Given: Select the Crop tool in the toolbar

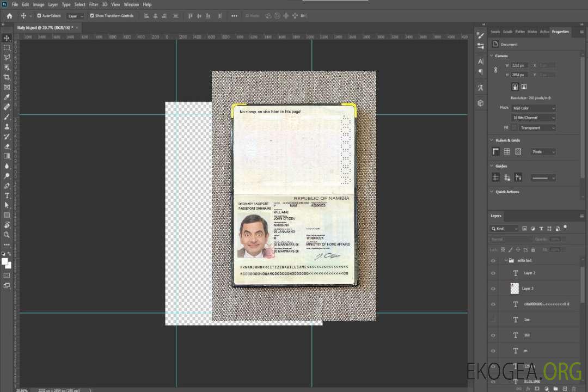Looking at the screenshot, I should pos(7,77).
